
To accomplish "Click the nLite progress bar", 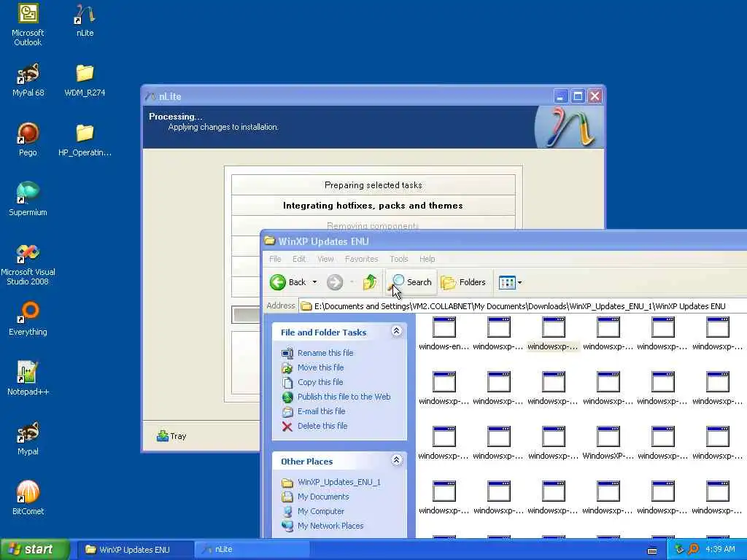I will coord(246,314).
